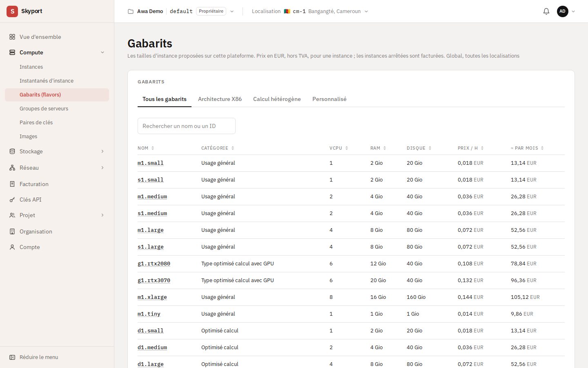Open the g1.rtx2080 flavor link
The image size is (588, 368).
(154, 263)
